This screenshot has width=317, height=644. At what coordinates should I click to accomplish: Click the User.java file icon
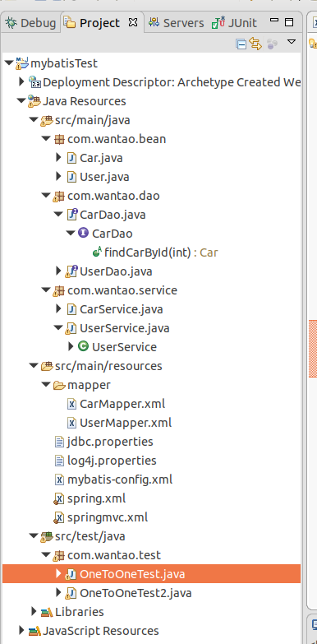pyautogui.click(x=71, y=177)
